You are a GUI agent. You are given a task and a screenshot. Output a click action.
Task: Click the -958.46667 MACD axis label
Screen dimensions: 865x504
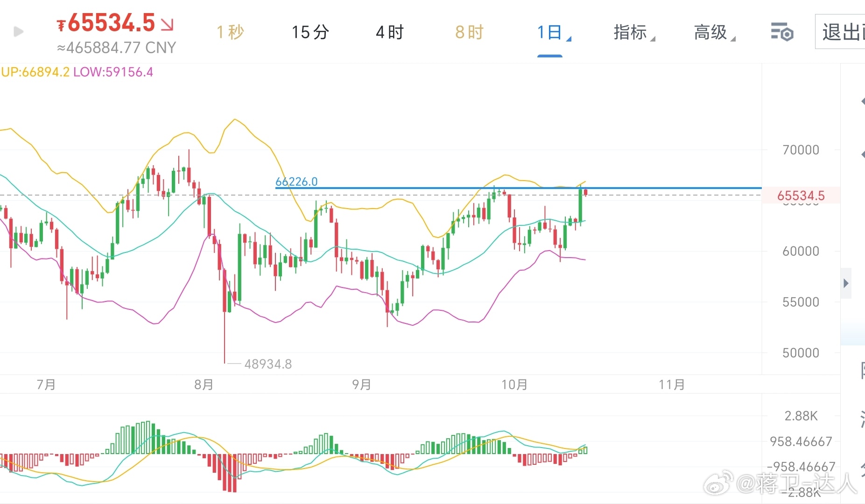[x=801, y=466]
